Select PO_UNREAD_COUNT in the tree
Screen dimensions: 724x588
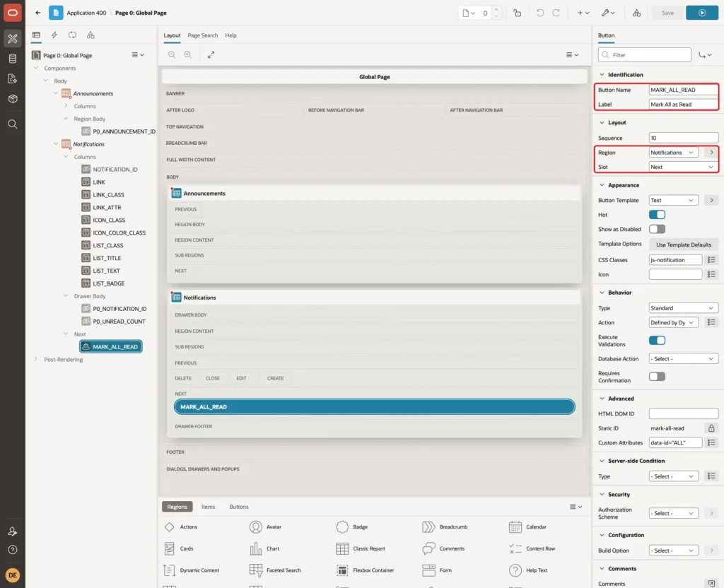click(x=119, y=322)
